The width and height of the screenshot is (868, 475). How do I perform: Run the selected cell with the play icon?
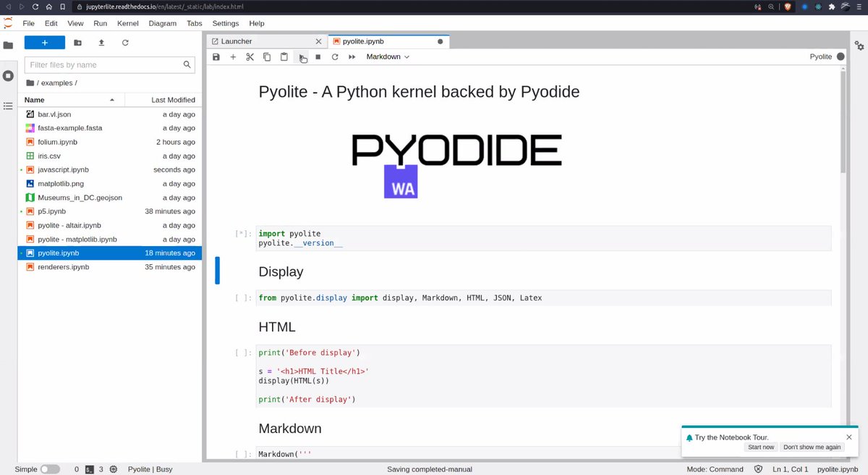point(301,56)
